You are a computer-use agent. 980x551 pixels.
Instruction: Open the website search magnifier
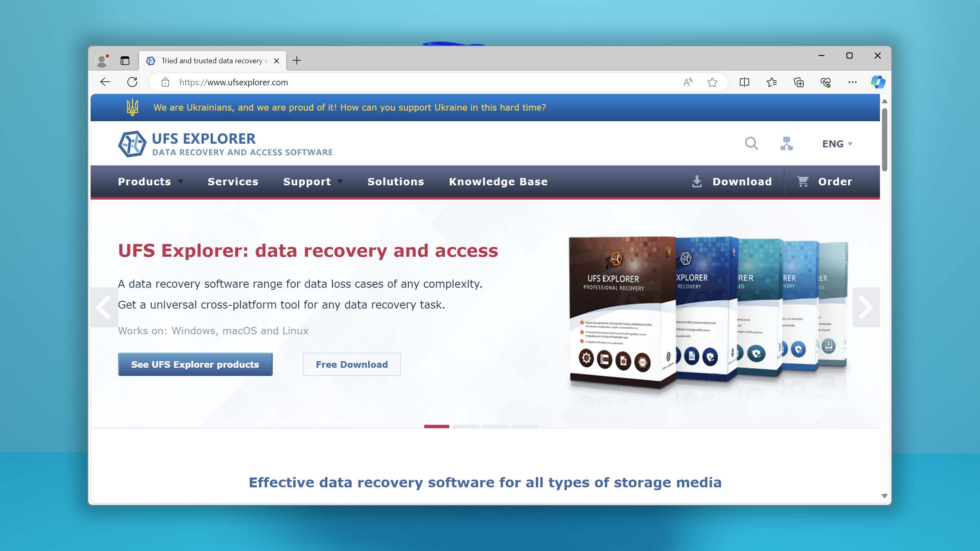pos(751,144)
